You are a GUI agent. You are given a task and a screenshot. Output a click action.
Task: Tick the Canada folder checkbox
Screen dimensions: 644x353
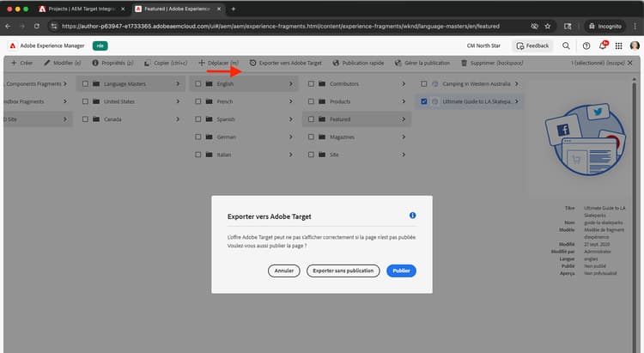85,119
